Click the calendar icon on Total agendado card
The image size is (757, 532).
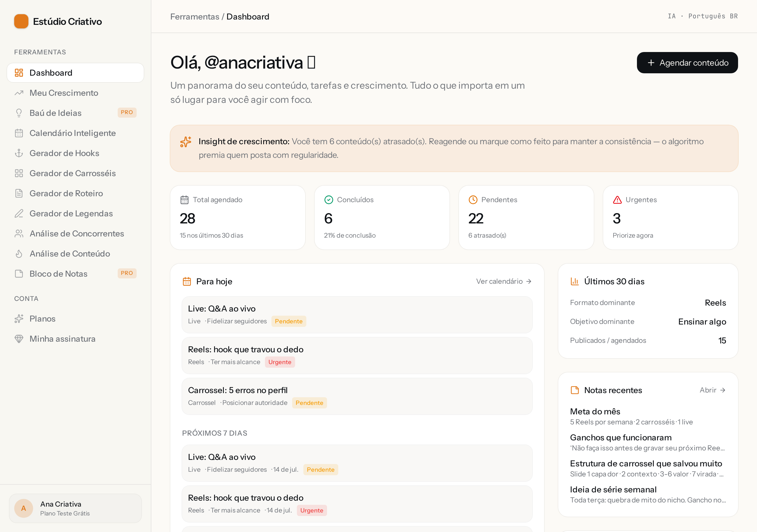click(x=184, y=200)
